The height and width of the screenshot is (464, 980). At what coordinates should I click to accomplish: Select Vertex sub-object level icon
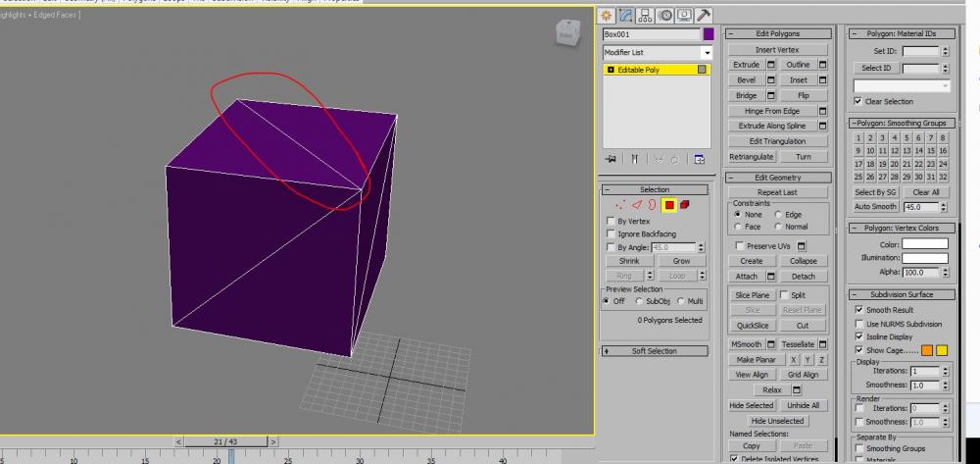618,205
